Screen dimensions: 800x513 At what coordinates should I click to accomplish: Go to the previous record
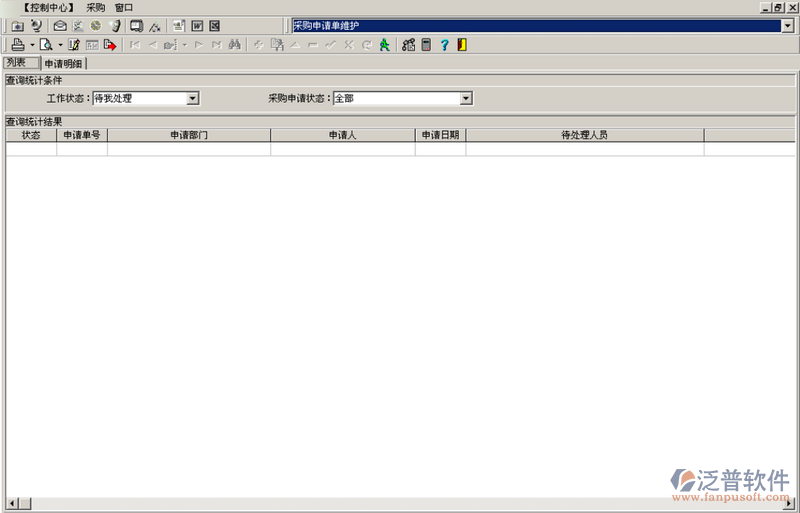click(153, 45)
